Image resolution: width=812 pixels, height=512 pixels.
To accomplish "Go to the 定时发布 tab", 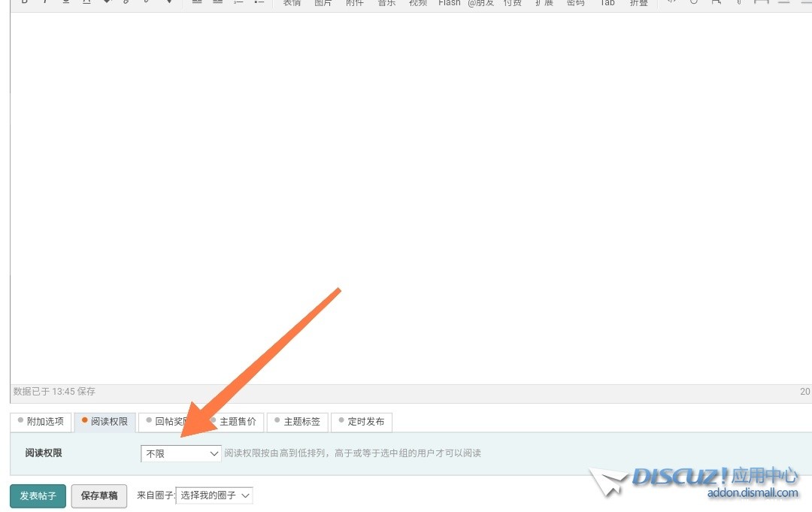I will coord(362,422).
